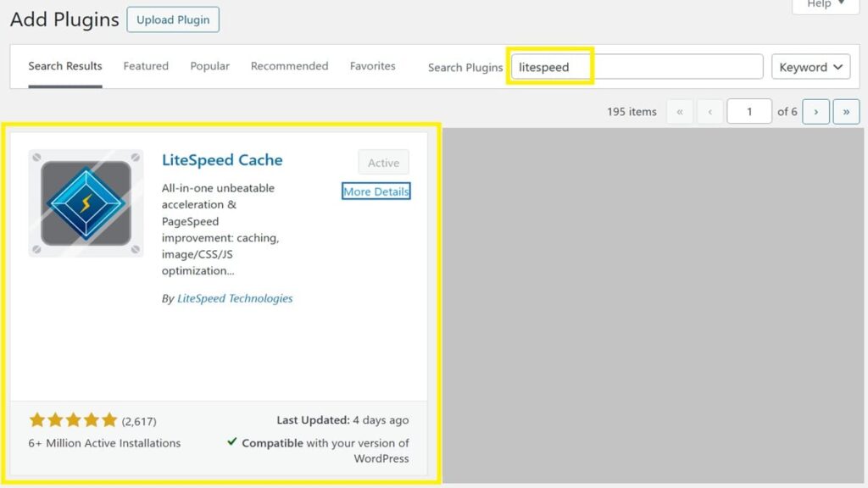
Task: Visit the LiteSpeed Technologies author link
Action: 235,298
